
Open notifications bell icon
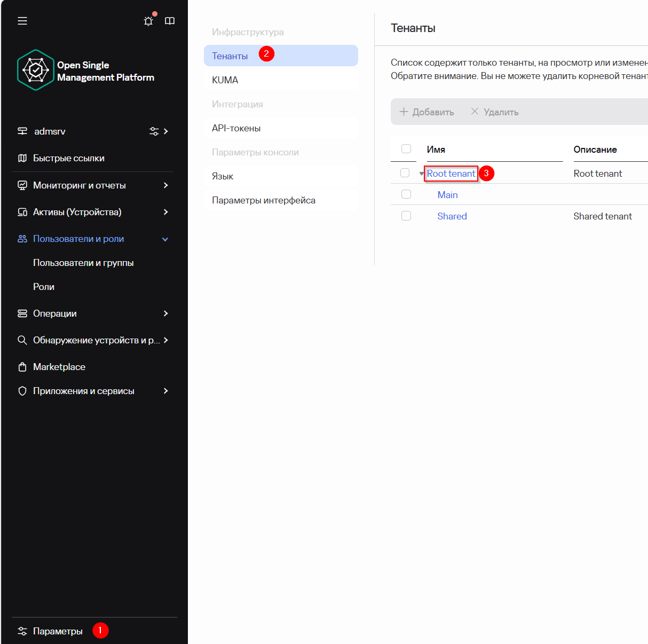point(148,21)
